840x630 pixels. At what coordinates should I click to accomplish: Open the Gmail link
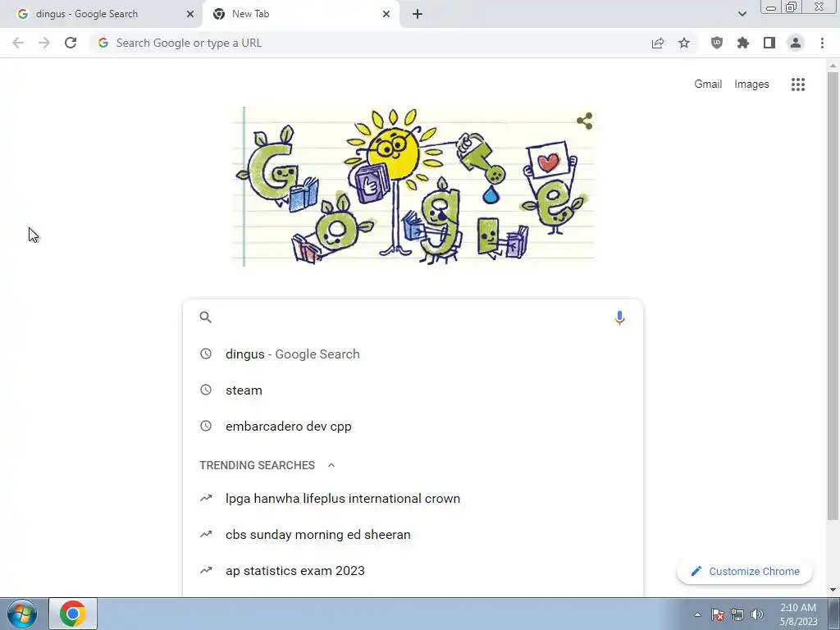click(x=708, y=84)
